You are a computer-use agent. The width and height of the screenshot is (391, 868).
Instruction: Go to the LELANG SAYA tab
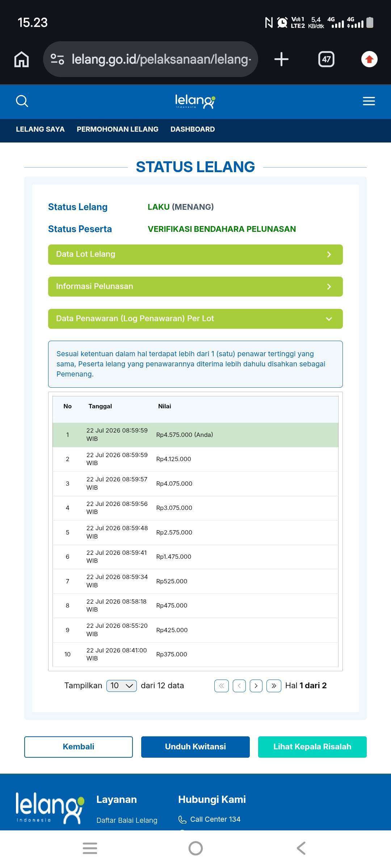40,129
